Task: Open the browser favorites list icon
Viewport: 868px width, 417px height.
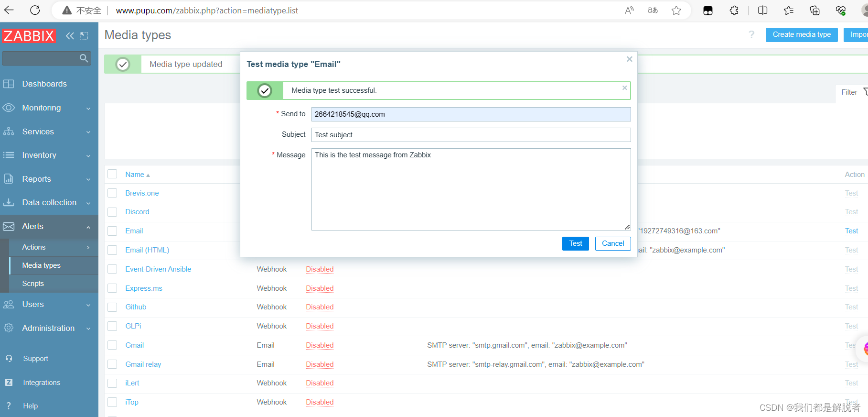Action: coord(789,11)
